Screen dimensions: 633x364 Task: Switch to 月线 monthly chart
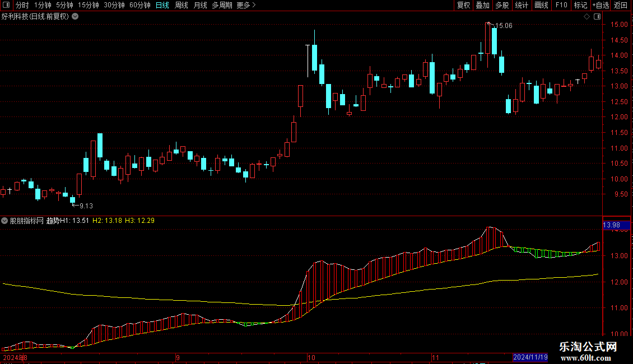(x=200, y=5)
